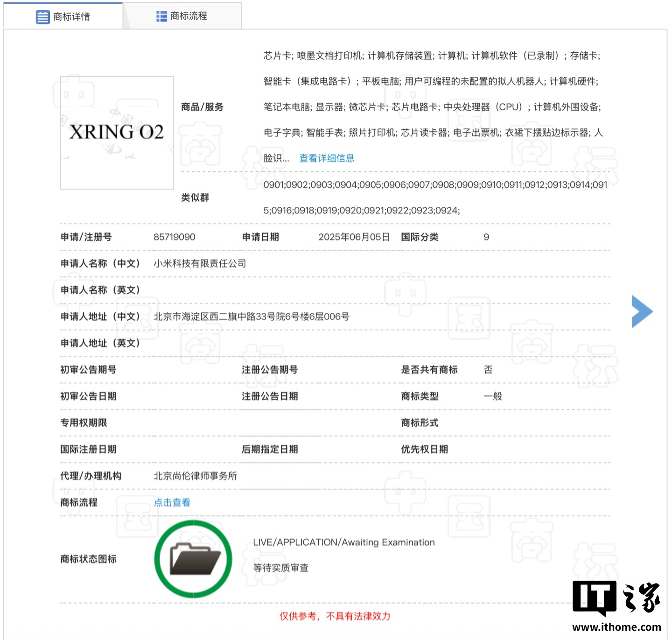Click the XRING O2 trademark image
This screenshot has width=672, height=640.
tap(117, 133)
